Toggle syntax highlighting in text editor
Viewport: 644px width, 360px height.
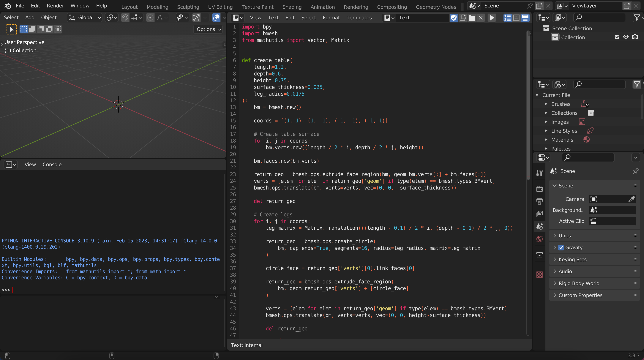click(x=525, y=18)
